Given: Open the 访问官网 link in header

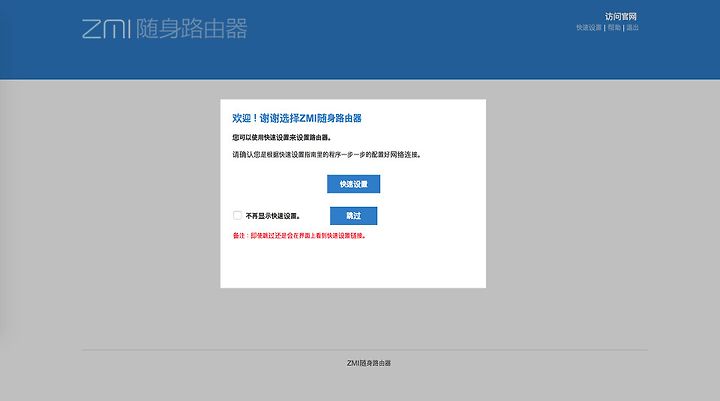Looking at the screenshot, I should 620,17.
